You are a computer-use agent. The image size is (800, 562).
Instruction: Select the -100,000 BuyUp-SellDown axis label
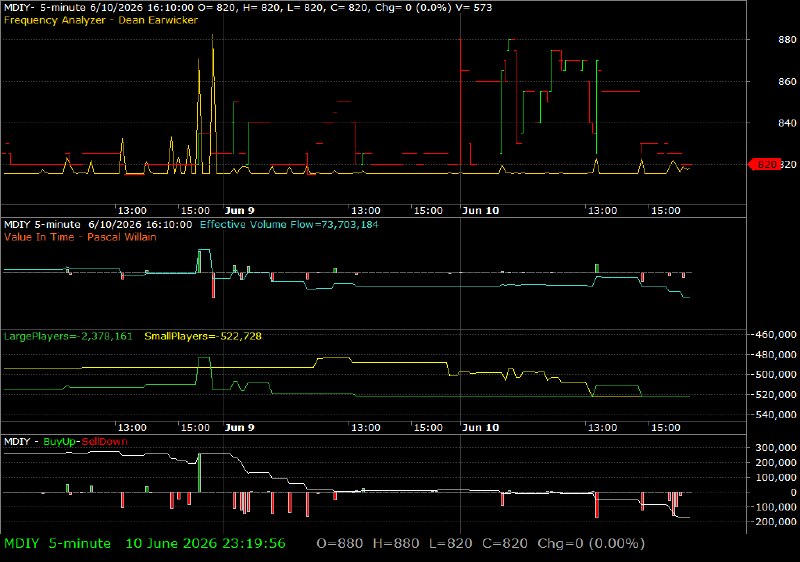(x=775, y=507)
